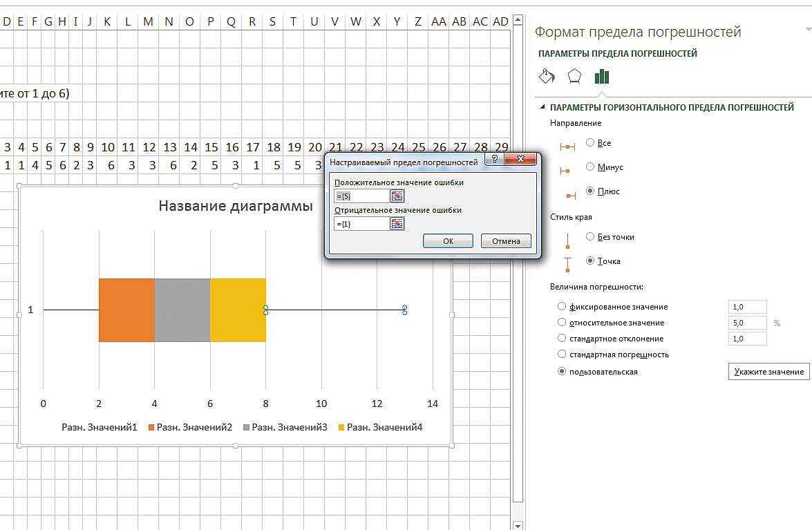Close the custom error bars dialog

click(522, 160)
